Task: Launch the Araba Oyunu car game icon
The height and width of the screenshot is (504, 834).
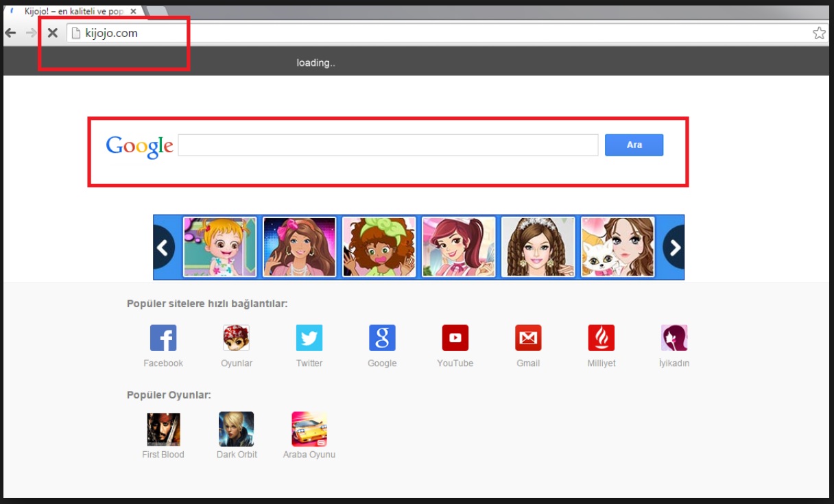Action: pos(309,429)
